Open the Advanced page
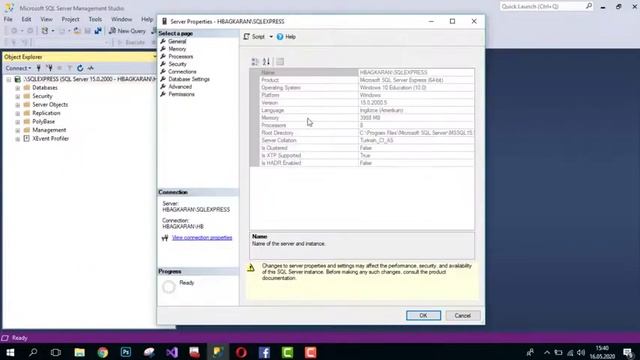The image size is (640, 360). tap(180, 87)
